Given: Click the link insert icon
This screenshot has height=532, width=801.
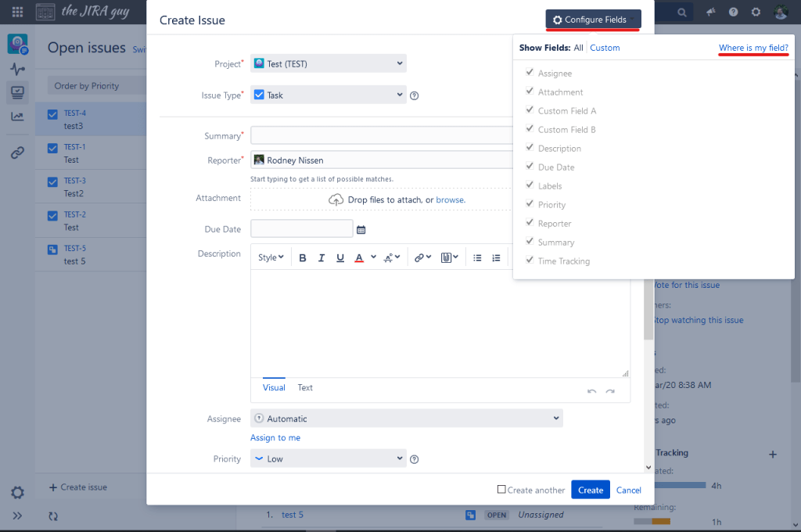Looking at the screenshot, I should pos(420,258).
